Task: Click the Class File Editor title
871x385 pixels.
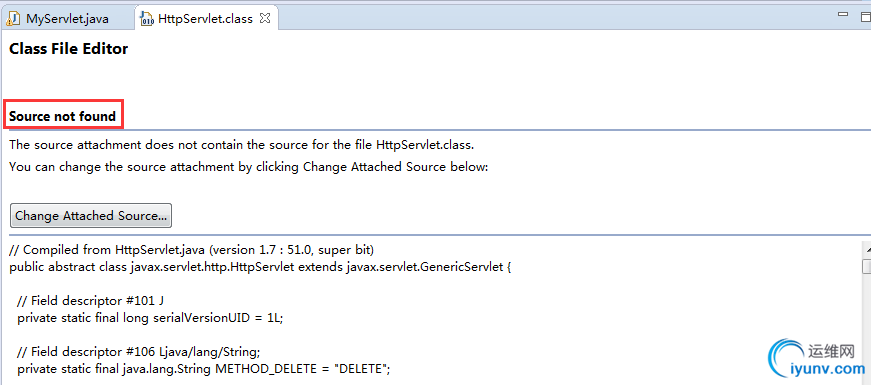Action: (68, 49)
